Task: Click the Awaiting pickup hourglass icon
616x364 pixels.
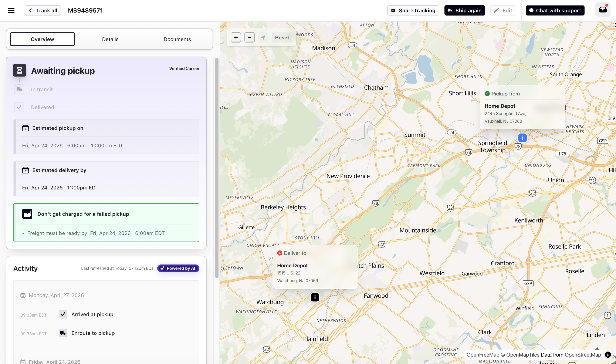Action: click(20, 70)
